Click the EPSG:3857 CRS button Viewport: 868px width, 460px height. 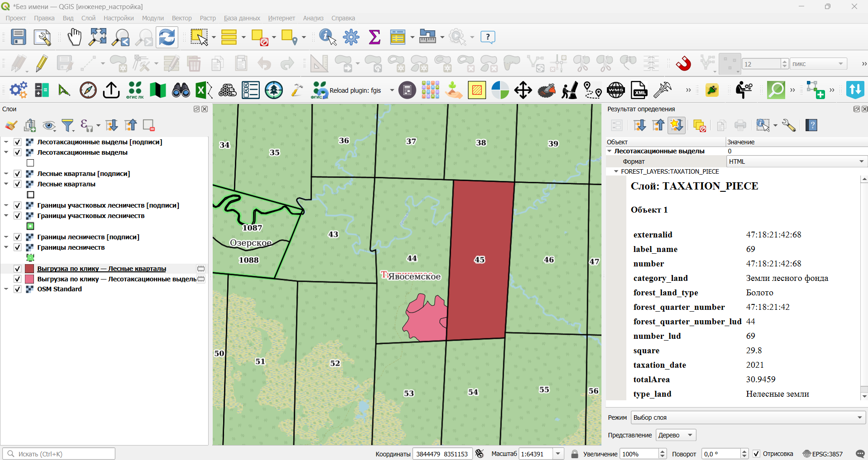tap(823, 454)
